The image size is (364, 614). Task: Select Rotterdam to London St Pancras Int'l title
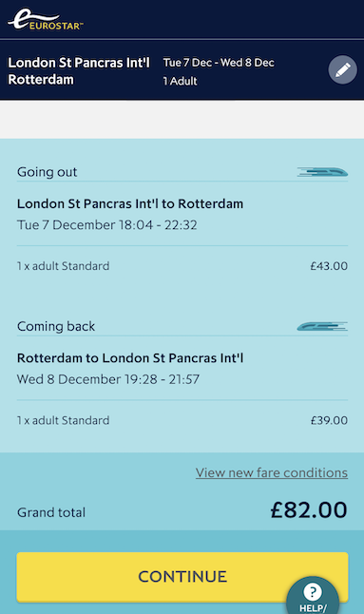130,358
